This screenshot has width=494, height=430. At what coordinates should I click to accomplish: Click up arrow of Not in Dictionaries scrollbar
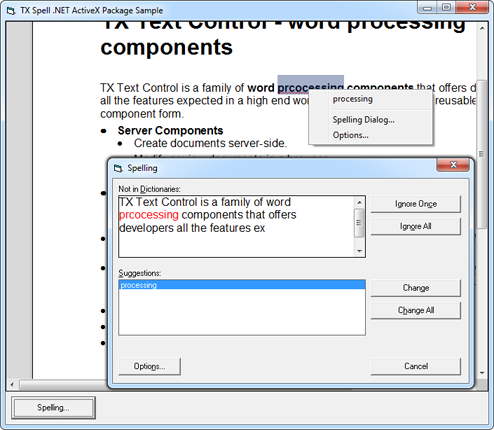[x=359, y=202]
